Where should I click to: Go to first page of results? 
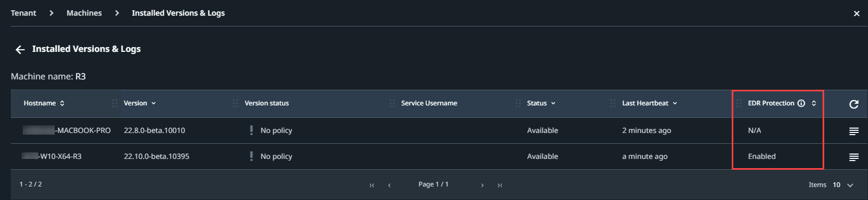click(x=372, y=185)
